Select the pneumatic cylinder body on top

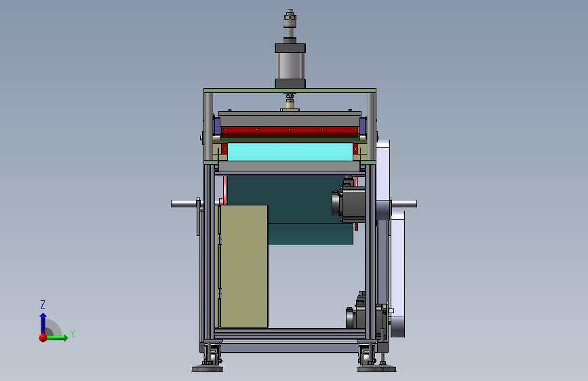pos(290,66)
